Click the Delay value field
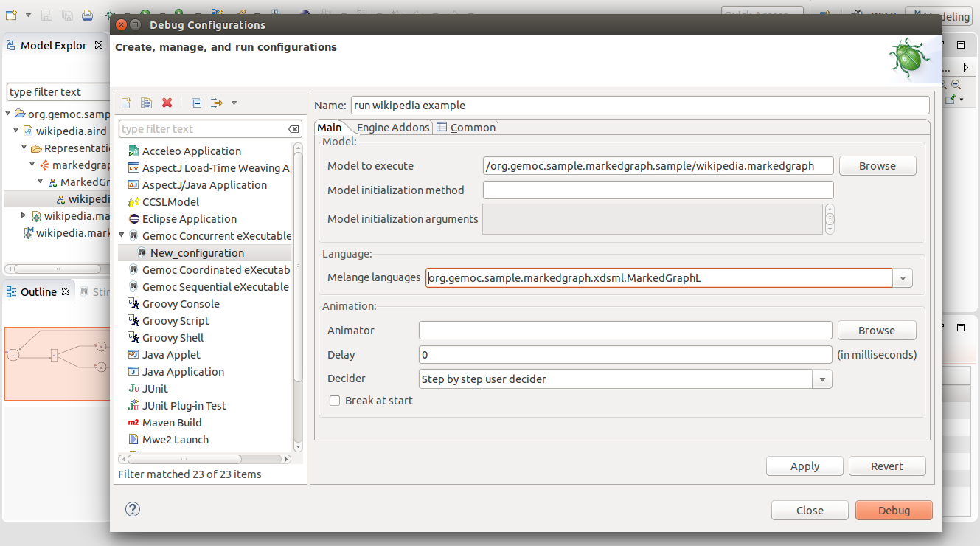Image resolution: width=980 pixels, height=546 pixels. (x=625, y=355)
